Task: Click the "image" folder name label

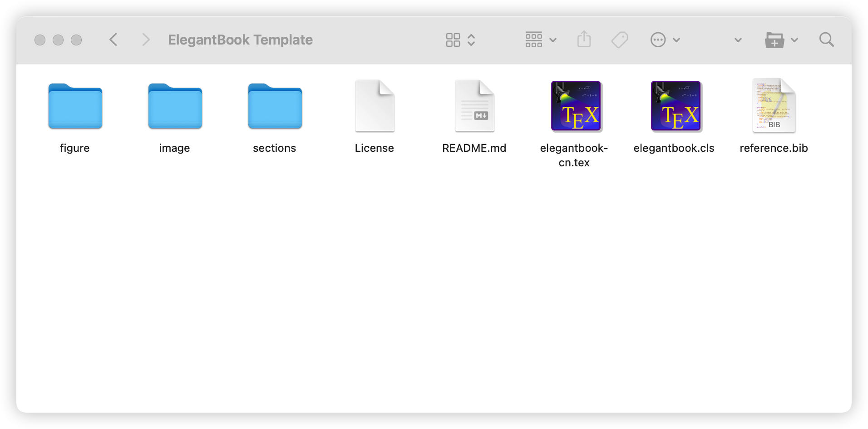Action: click(x=175, y=148)
